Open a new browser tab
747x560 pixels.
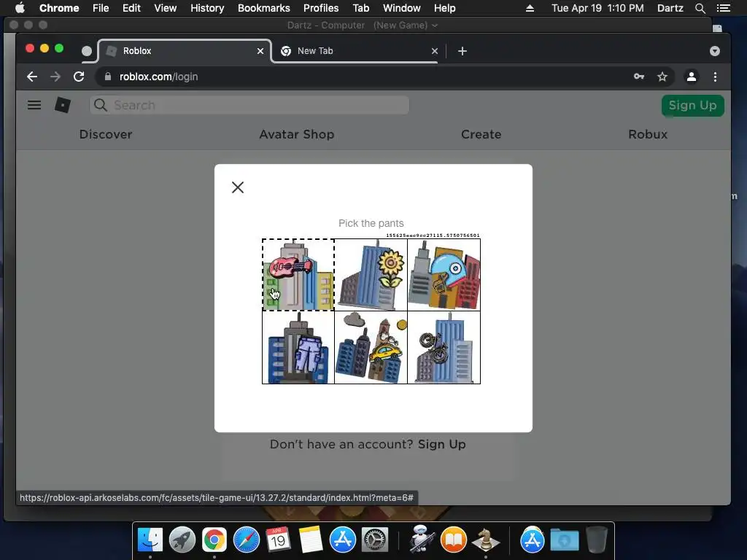coord(462,51)
